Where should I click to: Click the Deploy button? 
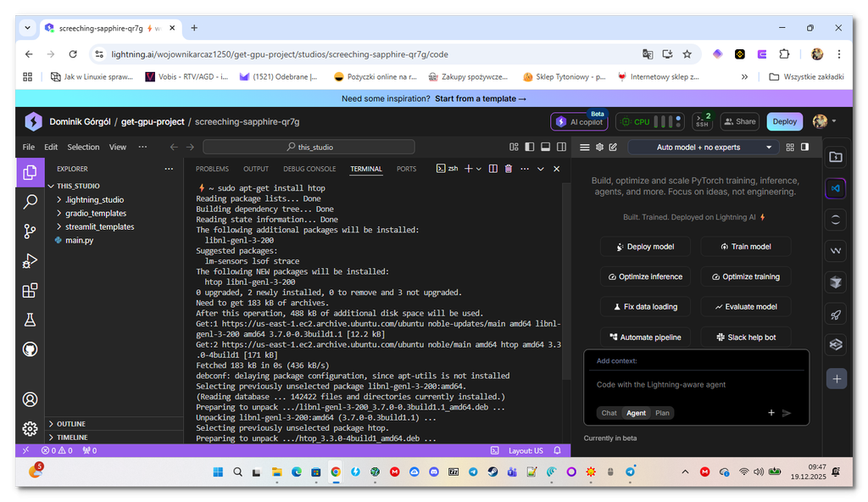coord(784,121)
